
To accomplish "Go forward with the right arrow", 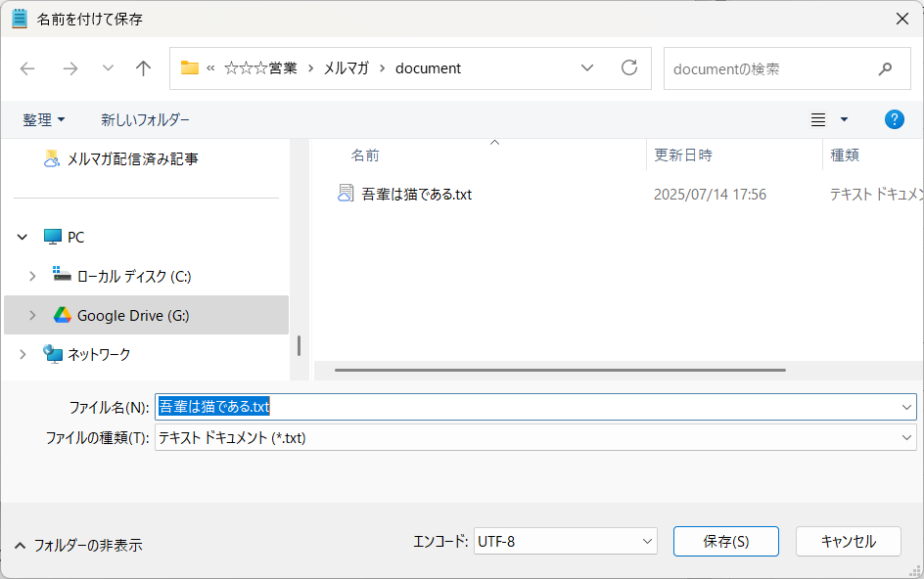I will point(70,68).
